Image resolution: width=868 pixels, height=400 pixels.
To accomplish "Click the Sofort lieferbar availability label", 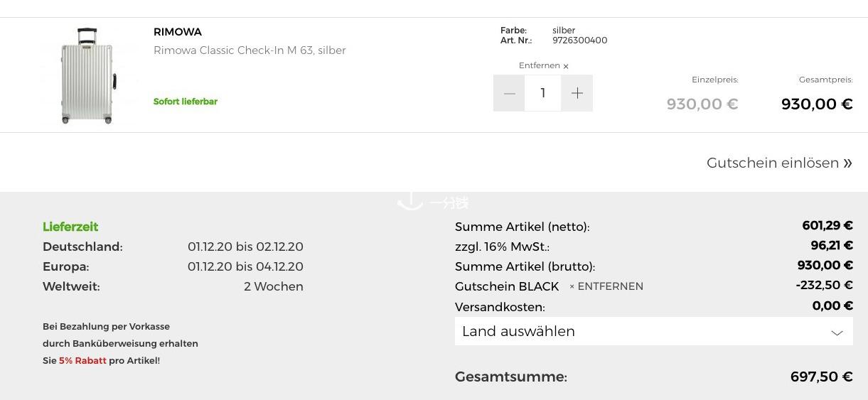I will (186, 102).
